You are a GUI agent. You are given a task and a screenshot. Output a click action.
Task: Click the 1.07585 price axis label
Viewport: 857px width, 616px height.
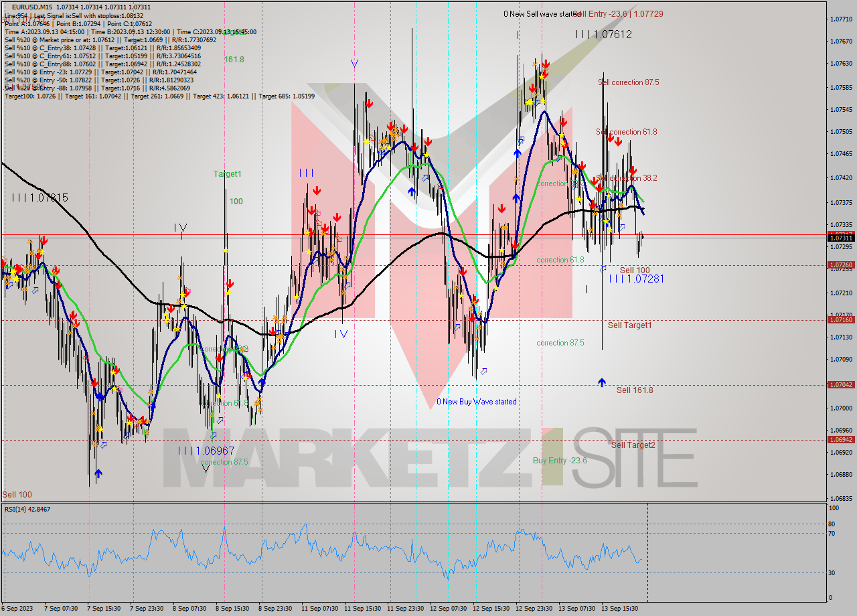point(841,87)
